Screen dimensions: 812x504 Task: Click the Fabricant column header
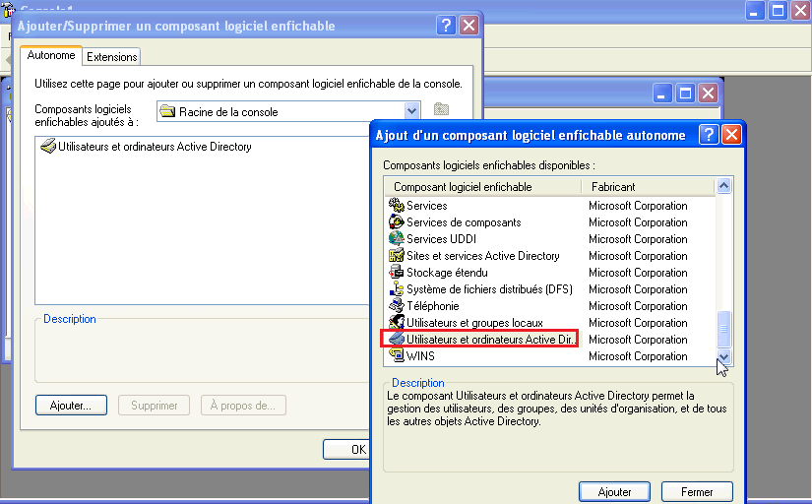tap(648, 186)
